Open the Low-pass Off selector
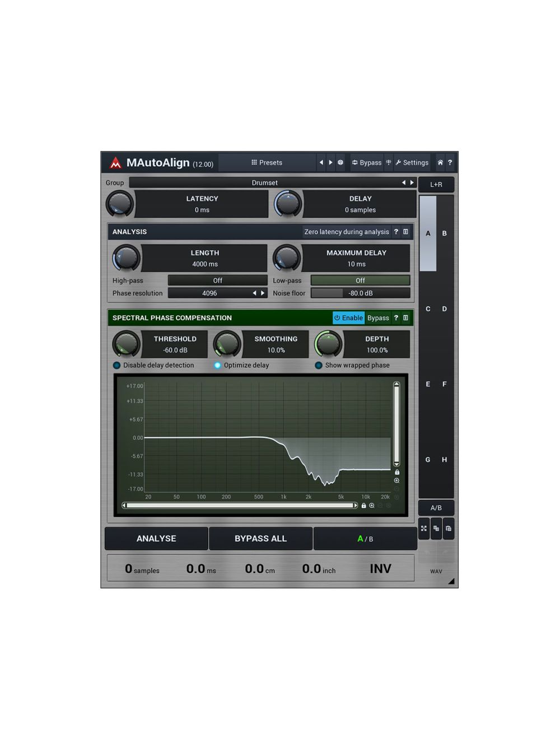This screenshot has height=739, width=560. pyautogui.click(x=360, y=280)
